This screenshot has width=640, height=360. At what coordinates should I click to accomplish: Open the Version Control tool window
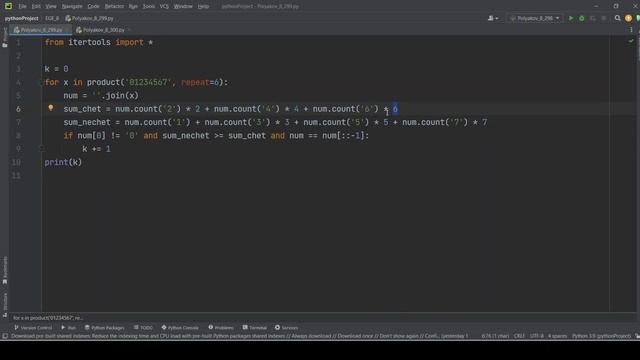point(33,327)
